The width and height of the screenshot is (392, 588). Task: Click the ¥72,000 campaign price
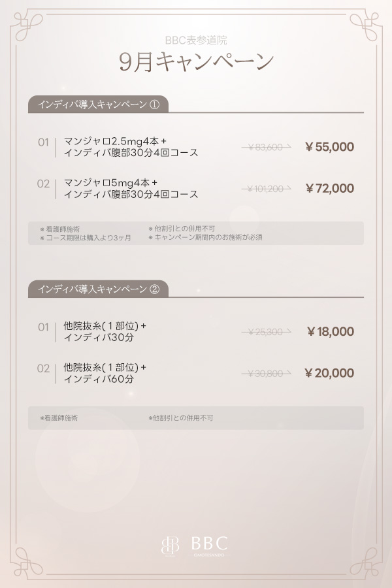pos(330,189)
